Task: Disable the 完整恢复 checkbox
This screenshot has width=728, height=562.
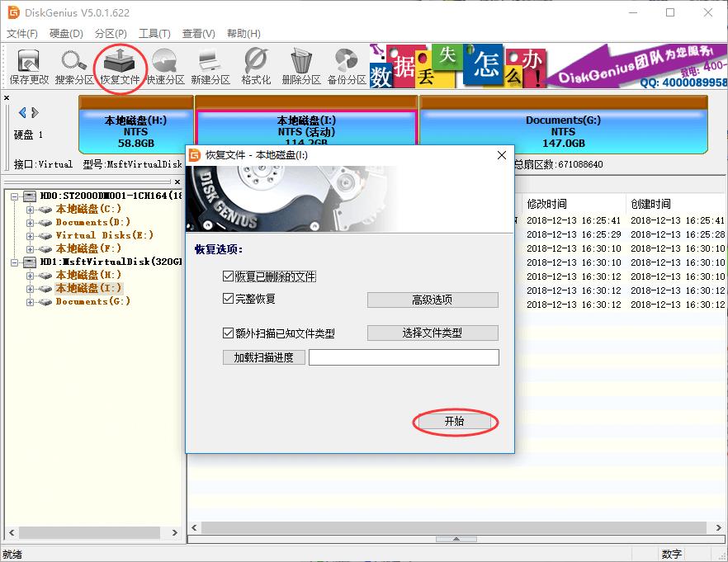Action: pos(229,300)
